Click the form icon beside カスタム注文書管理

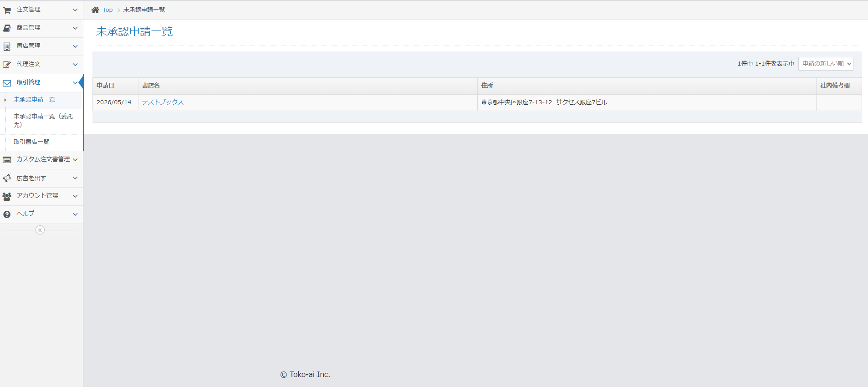coord(7,160)
